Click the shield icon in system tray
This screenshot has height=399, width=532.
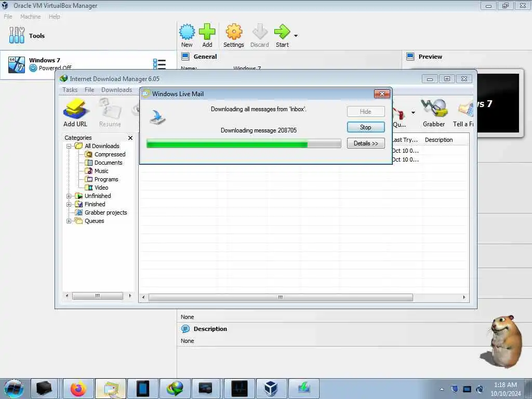(455, 389)
